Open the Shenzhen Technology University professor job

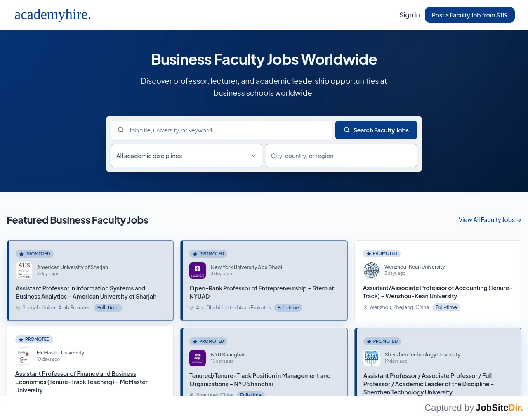(x=428, y=384)
